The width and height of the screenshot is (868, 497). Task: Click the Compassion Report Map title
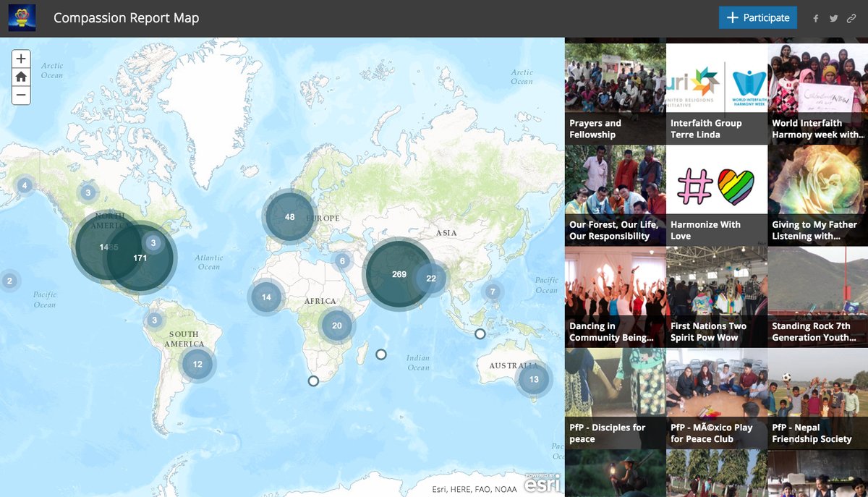(x=126, y=18)
